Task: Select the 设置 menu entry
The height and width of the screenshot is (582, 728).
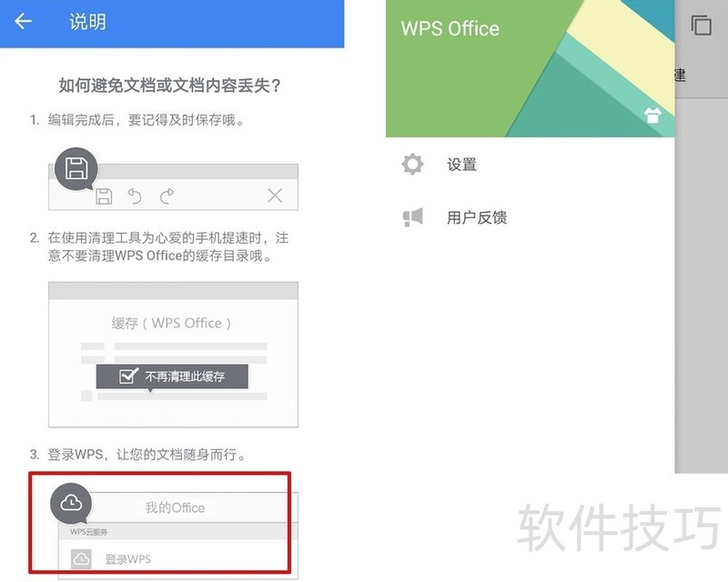Action: [x=461, y=165]
